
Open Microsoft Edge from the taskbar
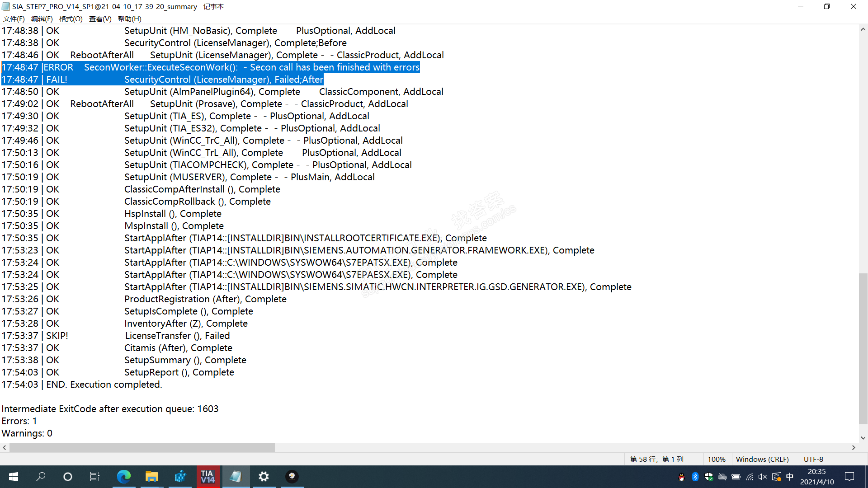(123, 477)
